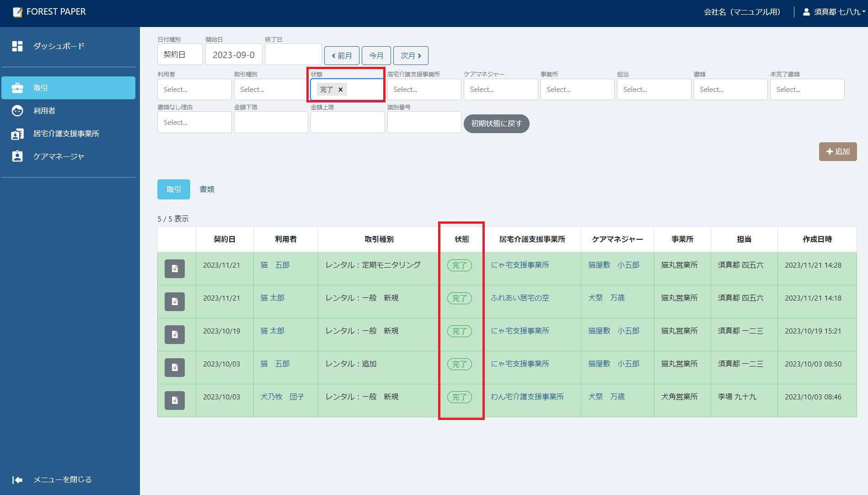868x495 pixels.
Task: Expand the 取引種別 filter dropdown
Action: point(270,90)
